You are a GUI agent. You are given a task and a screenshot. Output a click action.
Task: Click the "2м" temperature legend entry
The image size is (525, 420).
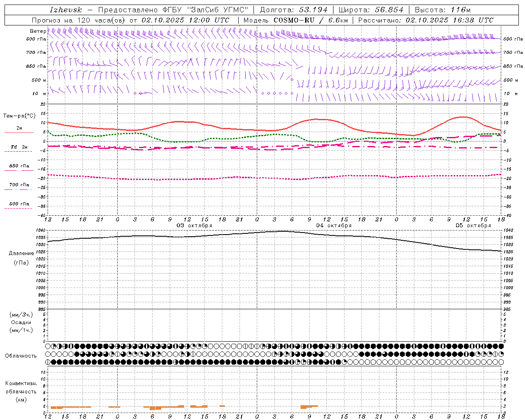click(x=19, y=128)
